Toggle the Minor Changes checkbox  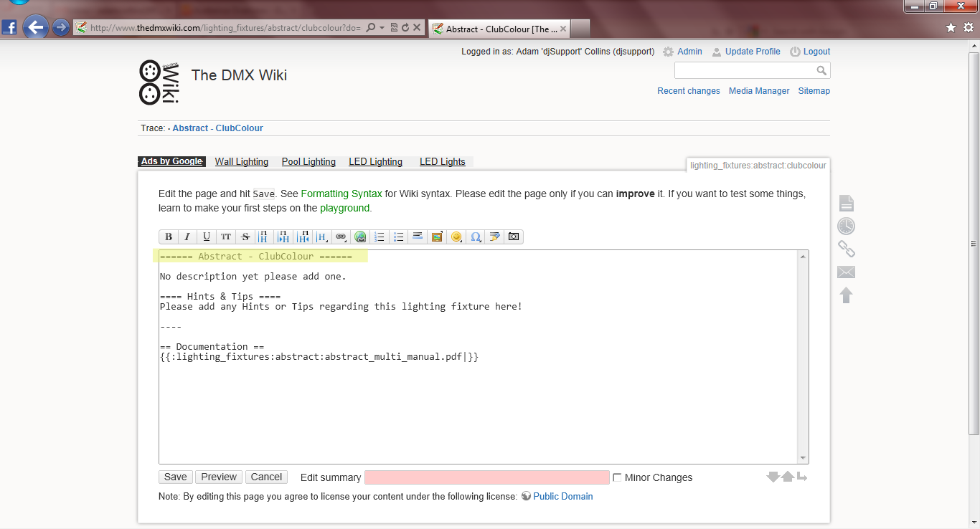click(x=617, y=477)
